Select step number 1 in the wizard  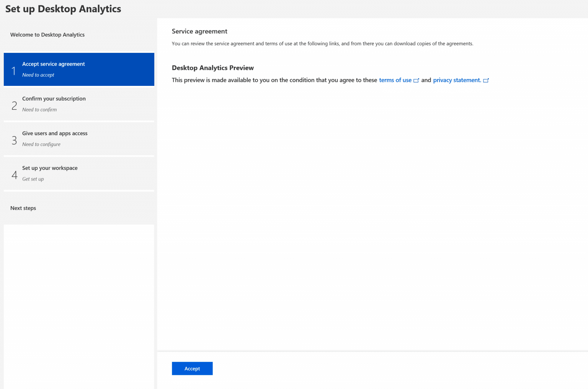[x=14, y=69]
